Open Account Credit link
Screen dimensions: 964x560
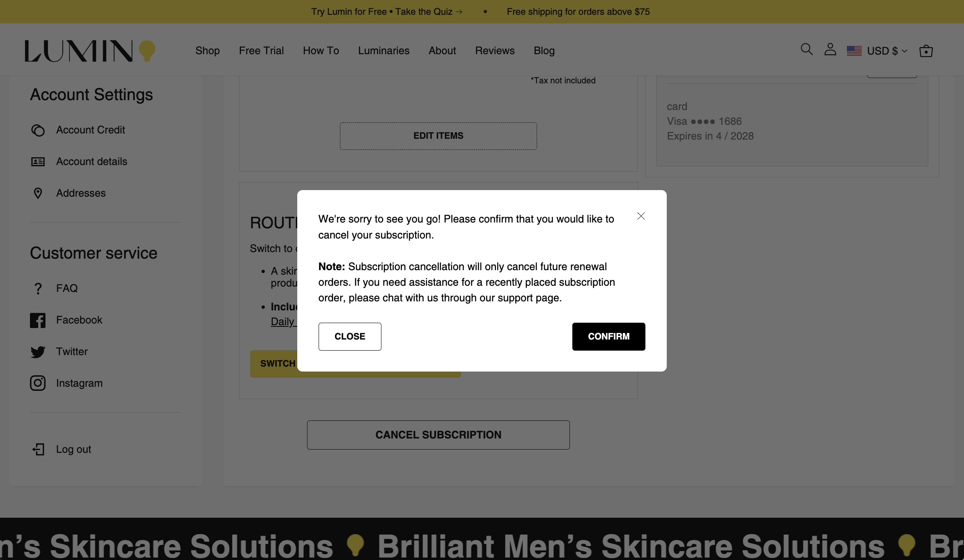click(90, 130)
